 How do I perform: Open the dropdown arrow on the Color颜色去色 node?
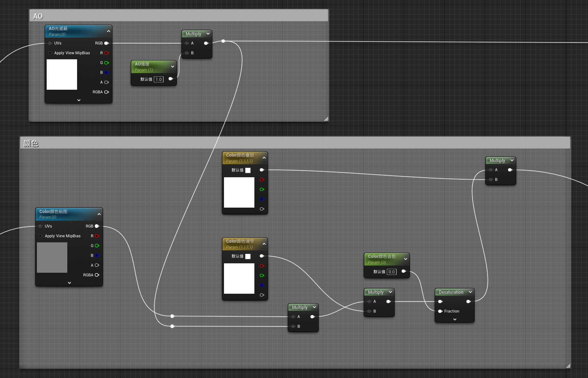pyautogui.click(x=406, y=259)
